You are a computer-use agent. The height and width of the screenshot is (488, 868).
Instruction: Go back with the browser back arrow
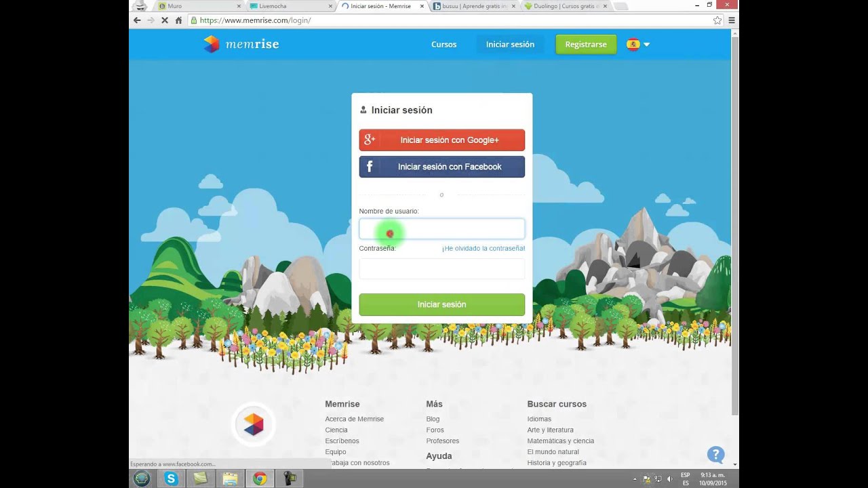tap(137, 20)
